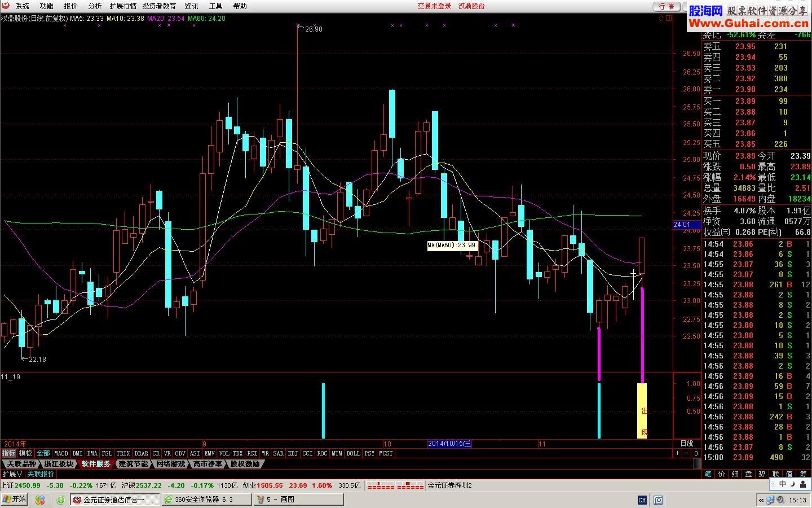The width and height of the screenshot is (812, 508).
Task: Choose the OBV indicator
Action: click(180, 453)
